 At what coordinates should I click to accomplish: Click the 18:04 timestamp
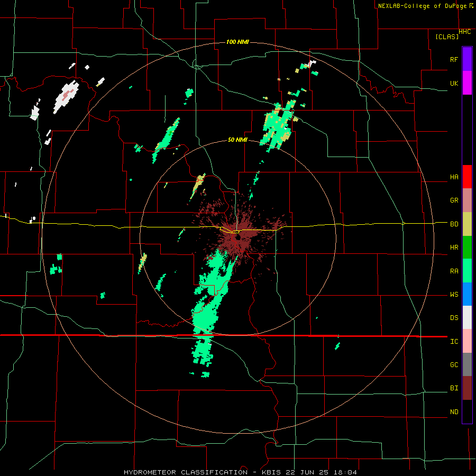coord(344,472)
